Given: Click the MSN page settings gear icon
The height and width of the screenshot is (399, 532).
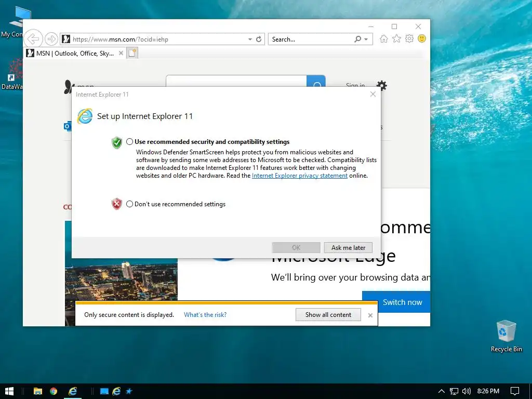Looking at the screenshot, I should coord(382,85).
